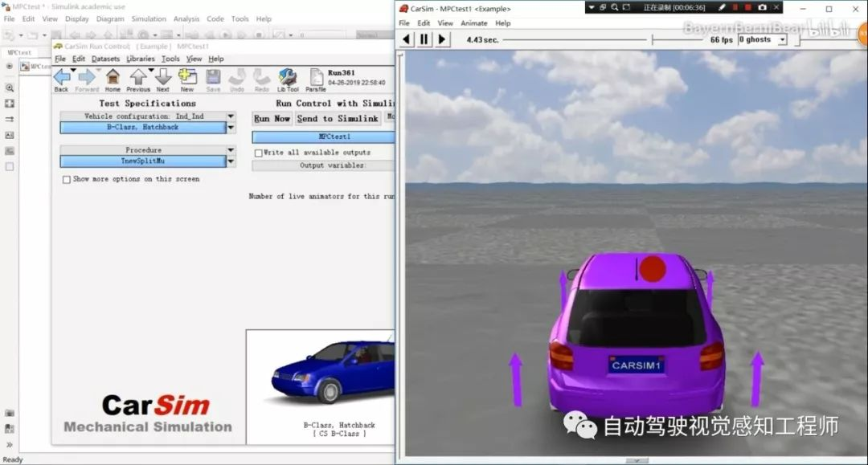Click the Previous up-arrow icon
The height and width of the screenshot is (465, 868).
click(x=138, y=77)
